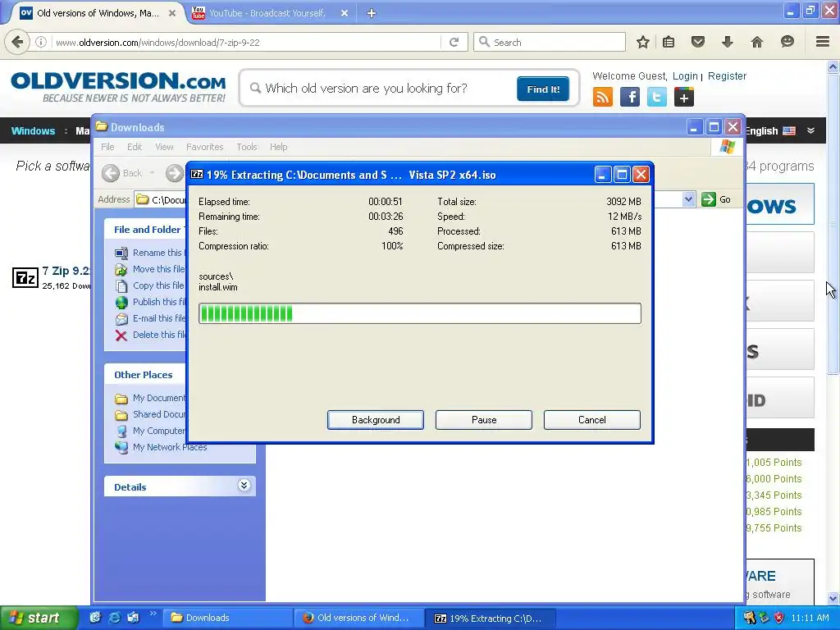840x630 pixels.
Task: Click the old version search field
Action: coord(381,89)
